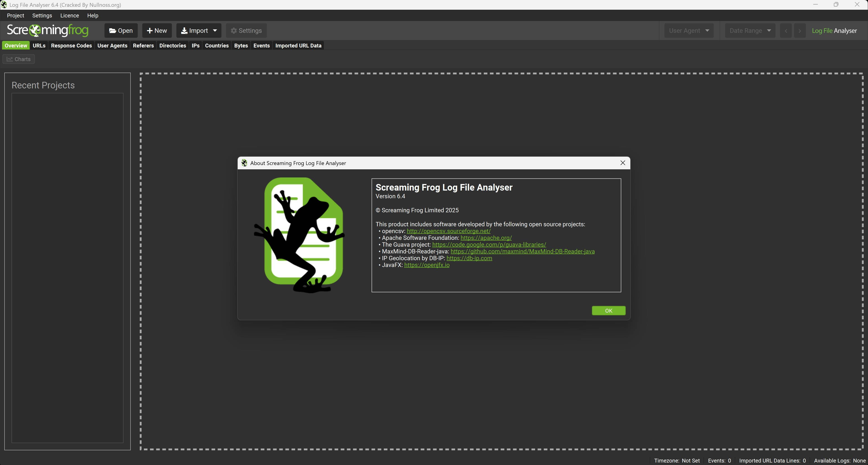
Task: Click the Screaming Frog logo in toolbar
Action: (x=47, y=30)
